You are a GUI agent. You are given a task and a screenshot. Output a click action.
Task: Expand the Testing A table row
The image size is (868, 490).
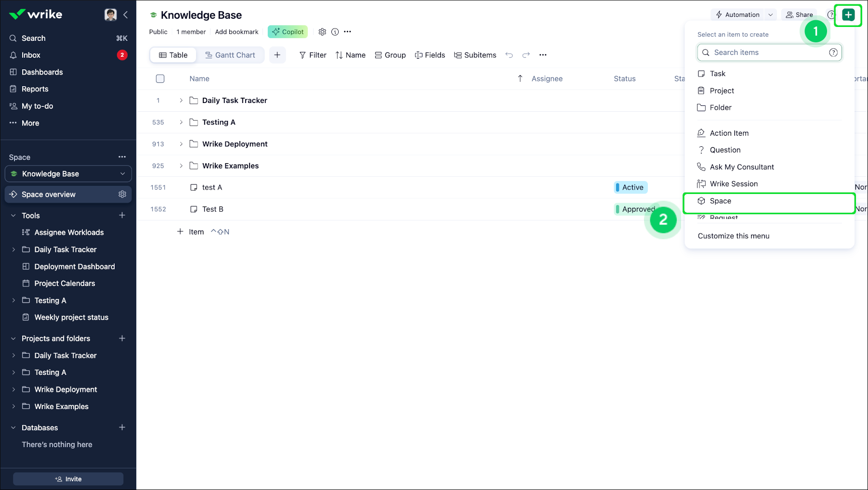coord(181,122)
